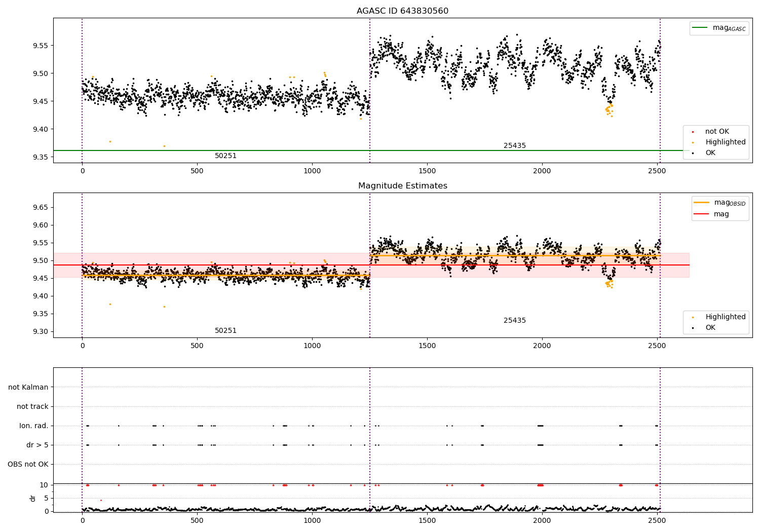
Task: Click the 'OBS not OK' axis label
Action: pos(28,465)
